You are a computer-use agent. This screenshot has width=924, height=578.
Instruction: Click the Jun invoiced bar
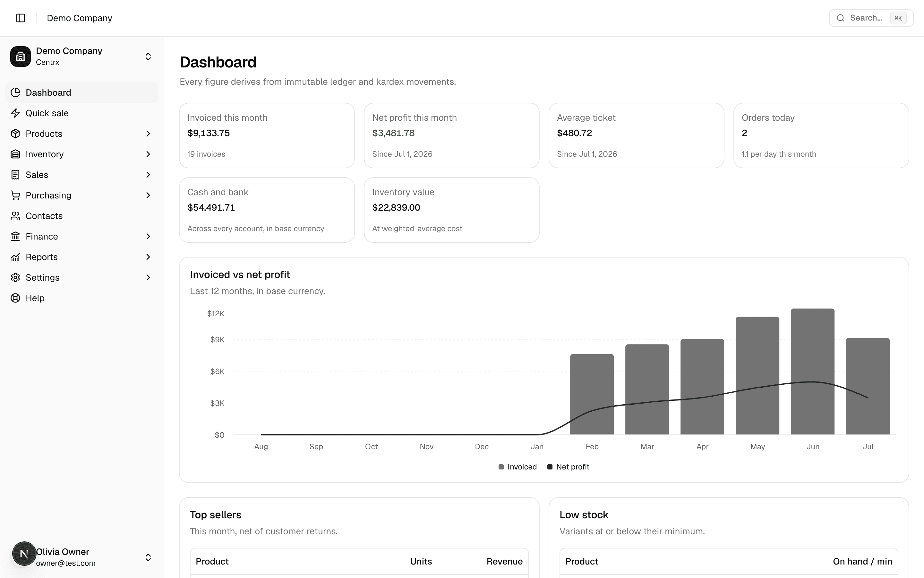tap(812, 371)
